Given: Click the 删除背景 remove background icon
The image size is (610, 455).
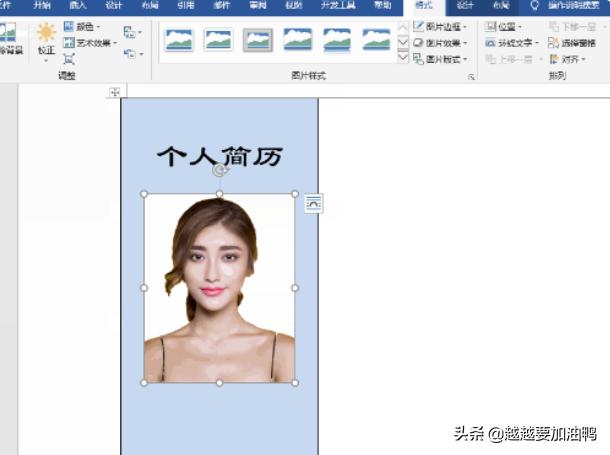Looking at the screenshot, I should [x=10, y=38].
